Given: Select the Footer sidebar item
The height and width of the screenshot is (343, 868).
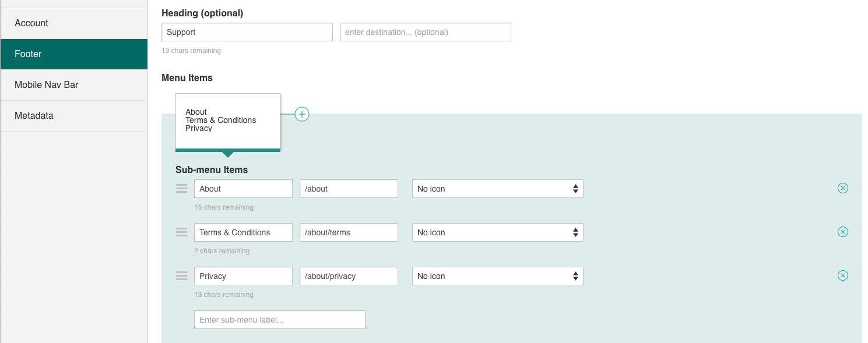Looking at the screenshot, I should pos(73,54).
